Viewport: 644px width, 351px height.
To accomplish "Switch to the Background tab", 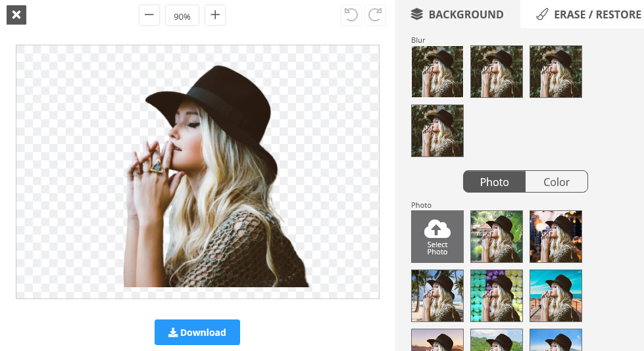I will click(x=458, y=14).
